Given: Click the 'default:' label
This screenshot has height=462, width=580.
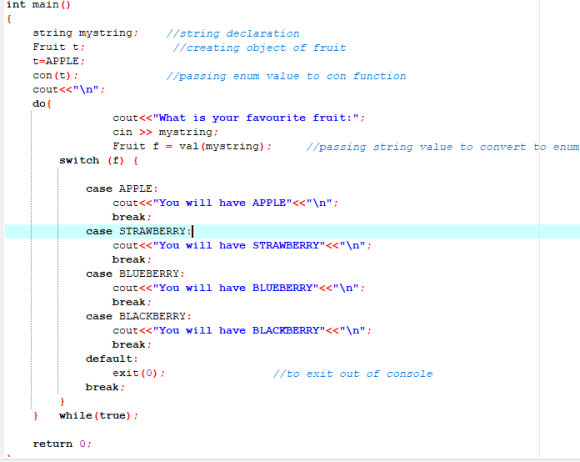Looking at the screenshot, I should pos(112,359).
